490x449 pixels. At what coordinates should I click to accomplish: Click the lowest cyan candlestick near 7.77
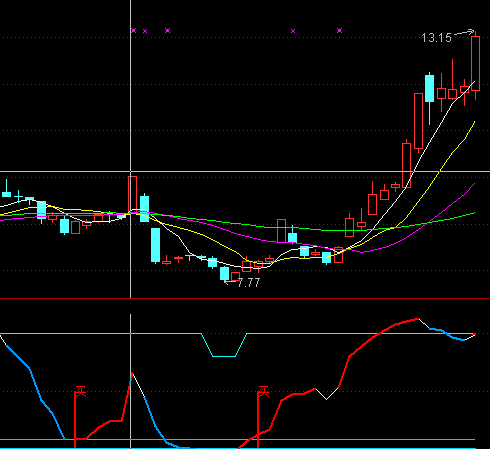[x=225, y=273]
